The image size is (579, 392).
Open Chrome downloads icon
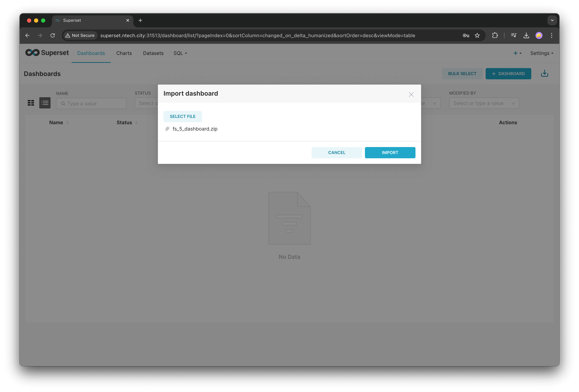click(526, 35)
